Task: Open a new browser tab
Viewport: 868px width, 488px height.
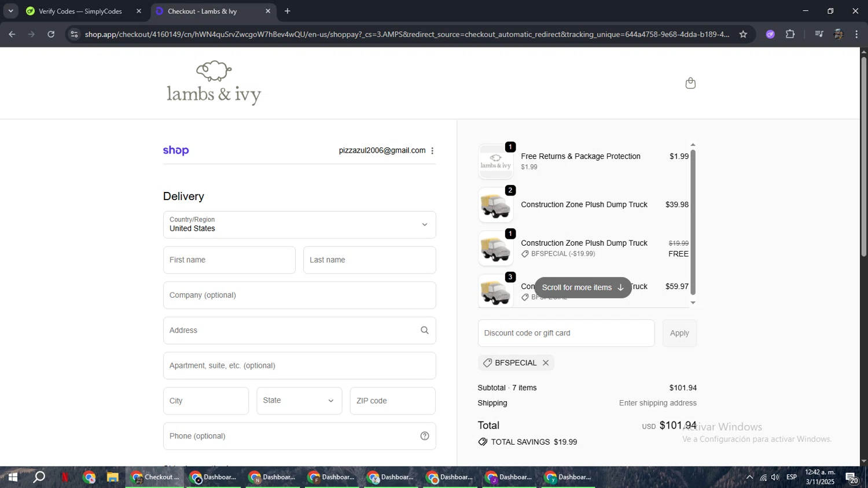Action: coord(288,11)
